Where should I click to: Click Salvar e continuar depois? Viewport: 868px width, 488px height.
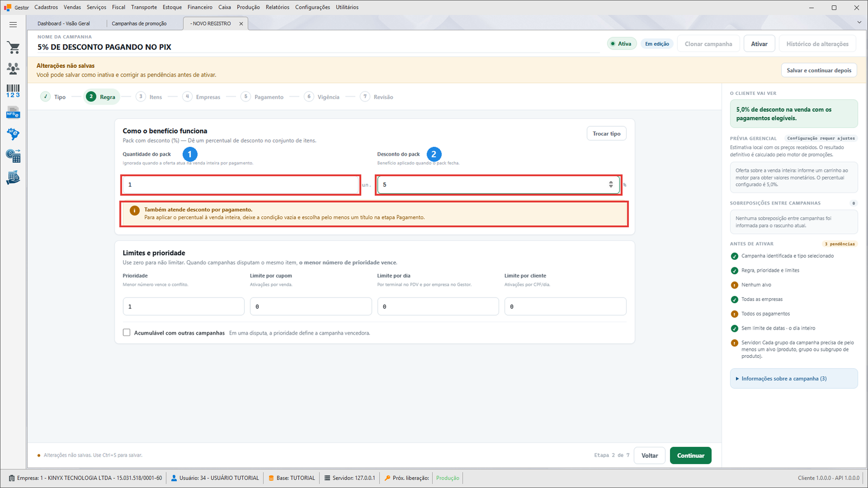pos(819,70)
